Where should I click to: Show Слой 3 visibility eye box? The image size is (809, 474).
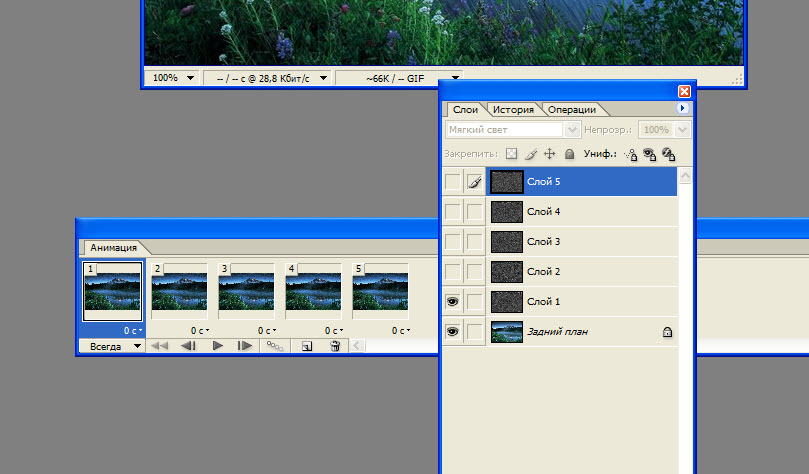coord(452,241)
